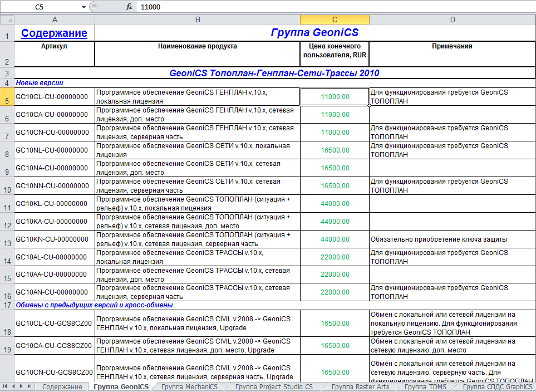Select cell GC10CL-CU-GCS8CZ00
The height and width of the screenshot is (392, 536).
55,324
